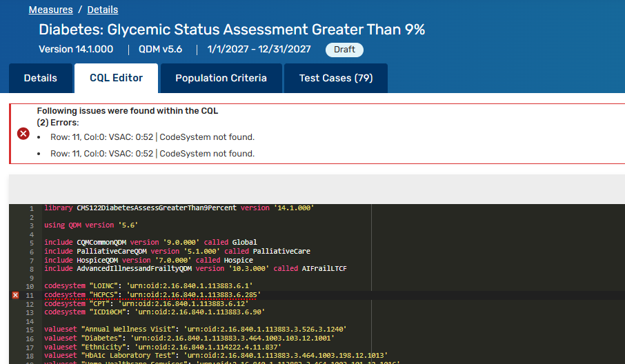Click the "Annual Wellness Visit" valueset line
The image size is (625, 364).
195,330
